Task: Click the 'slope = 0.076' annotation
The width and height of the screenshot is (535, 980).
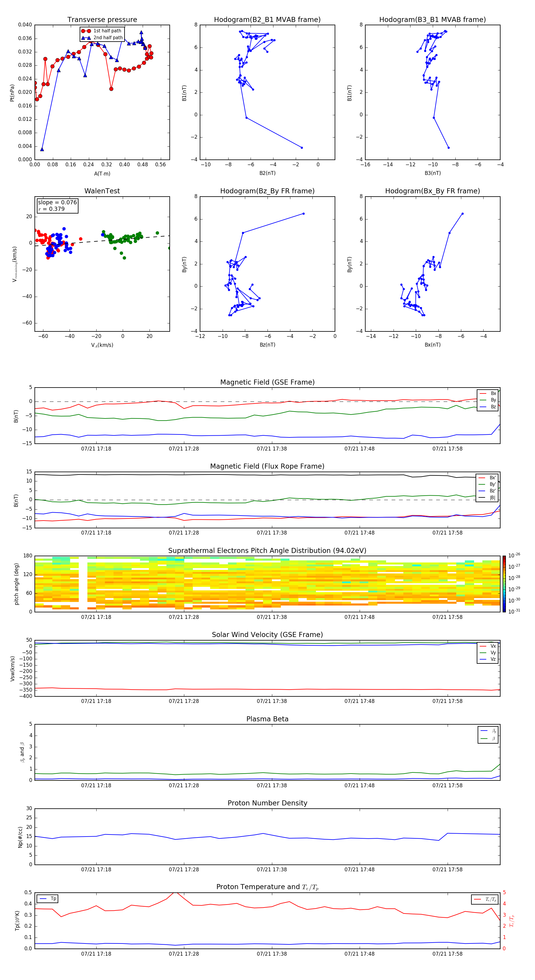Action: [57, 203]
